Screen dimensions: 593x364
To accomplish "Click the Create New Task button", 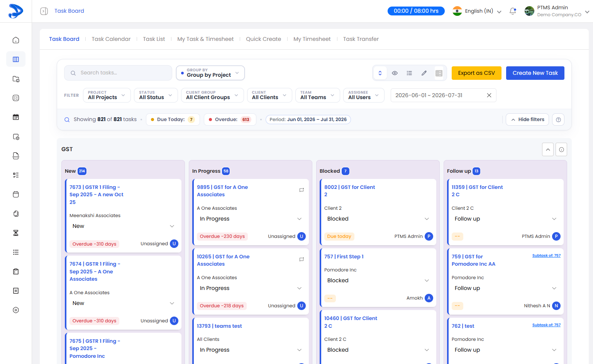I will [x=535, y=73].
